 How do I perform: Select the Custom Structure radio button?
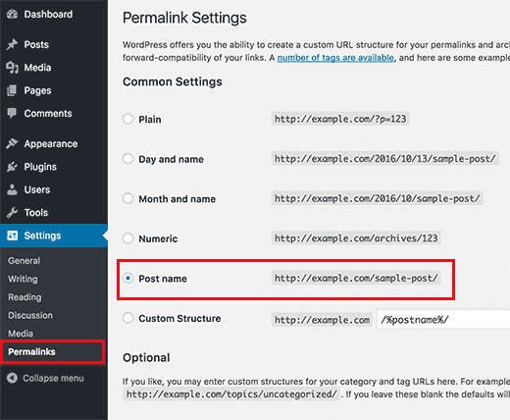pos(127,318)
